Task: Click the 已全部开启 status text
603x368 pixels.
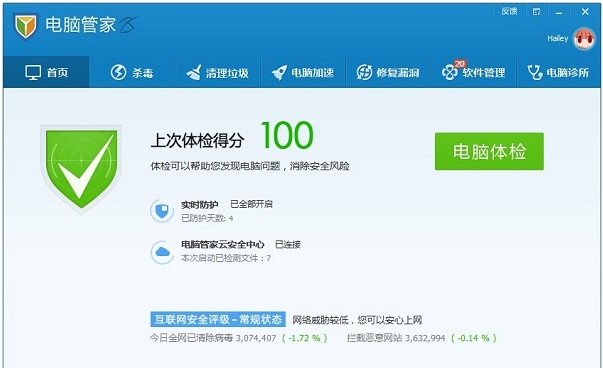Action: click(x=251, y=204)
